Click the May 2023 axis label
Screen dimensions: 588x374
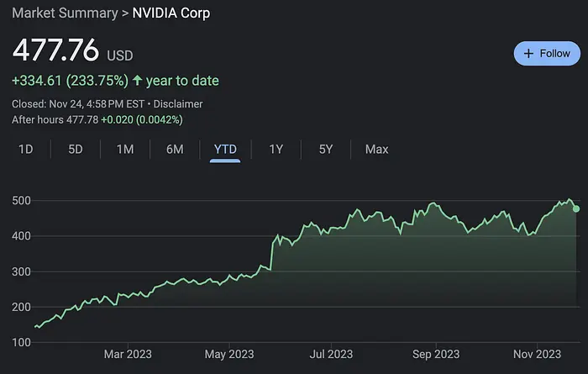click(229, 354)
